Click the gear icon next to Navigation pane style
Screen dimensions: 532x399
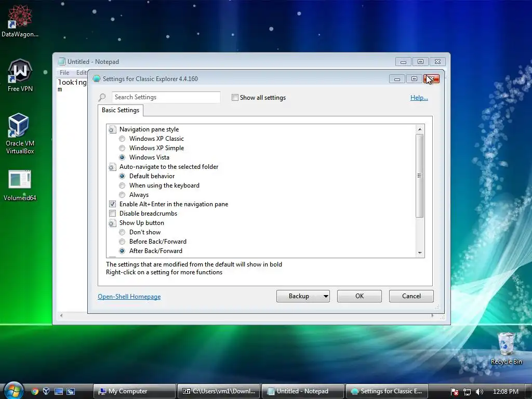click(112, 129)
